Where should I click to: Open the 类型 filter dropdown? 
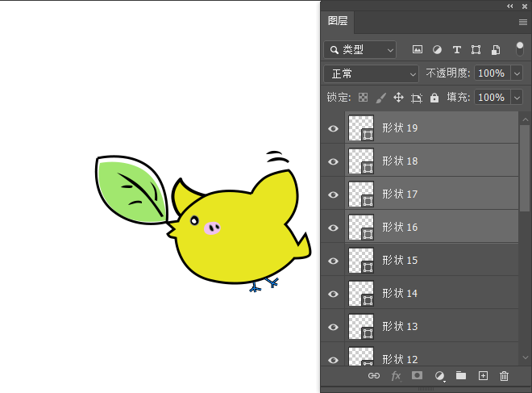(360, 49)
